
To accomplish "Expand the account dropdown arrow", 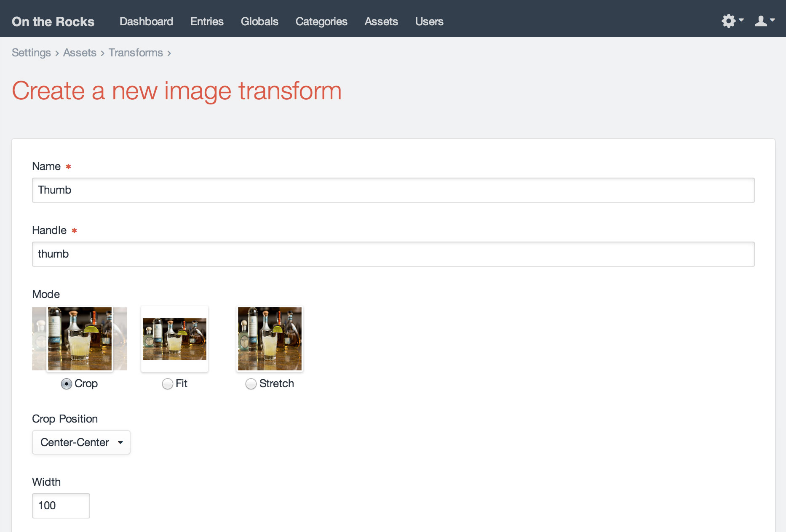I will [772, 20].
